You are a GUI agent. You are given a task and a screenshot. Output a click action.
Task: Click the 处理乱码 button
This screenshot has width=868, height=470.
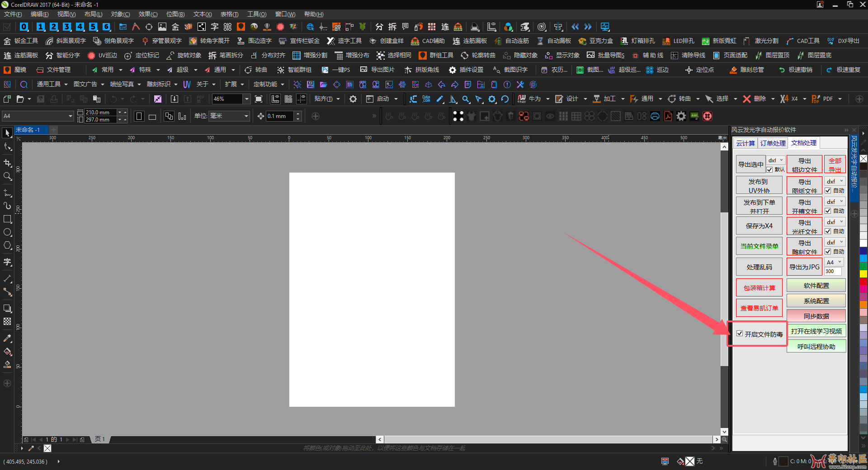pyautogui.click(x=759, y=267)
